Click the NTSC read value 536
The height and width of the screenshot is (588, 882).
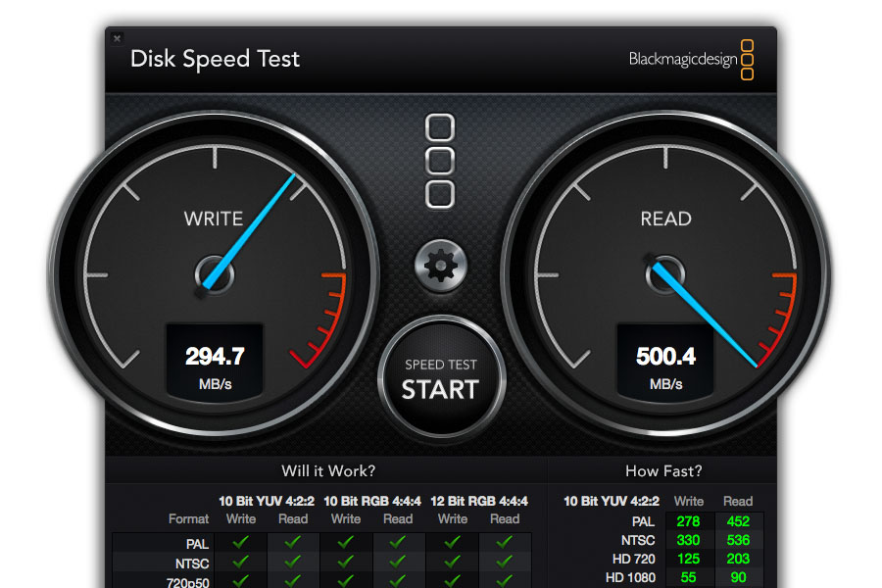coord(738,540)
